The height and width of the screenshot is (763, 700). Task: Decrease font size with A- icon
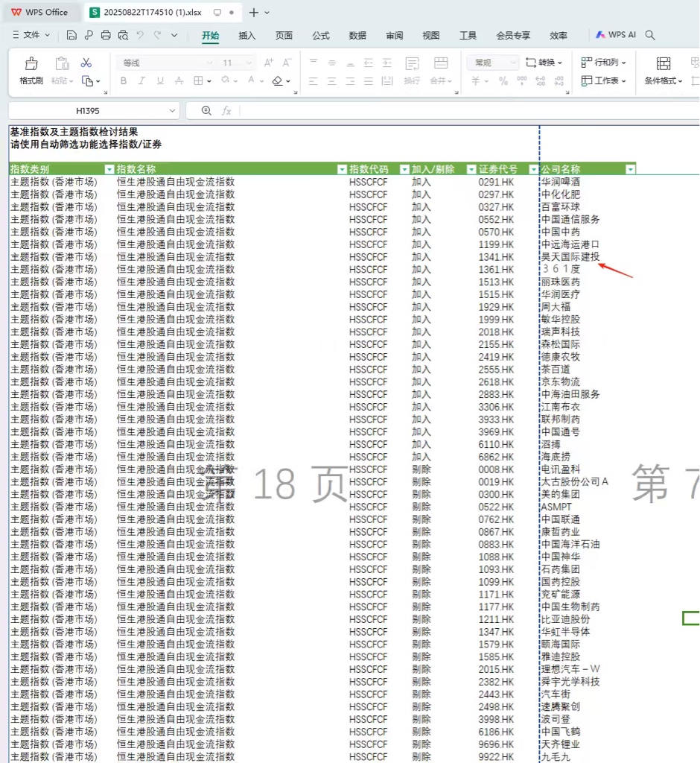point(287,63)
